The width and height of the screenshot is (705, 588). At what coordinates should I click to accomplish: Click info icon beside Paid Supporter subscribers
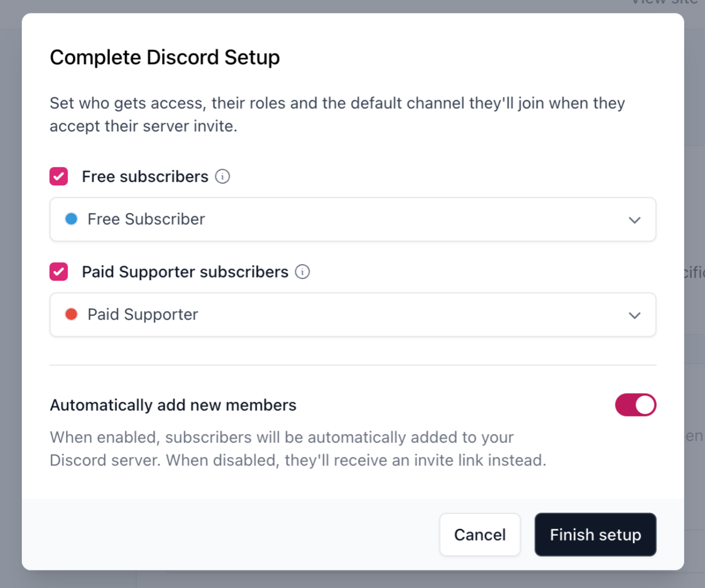302,272
